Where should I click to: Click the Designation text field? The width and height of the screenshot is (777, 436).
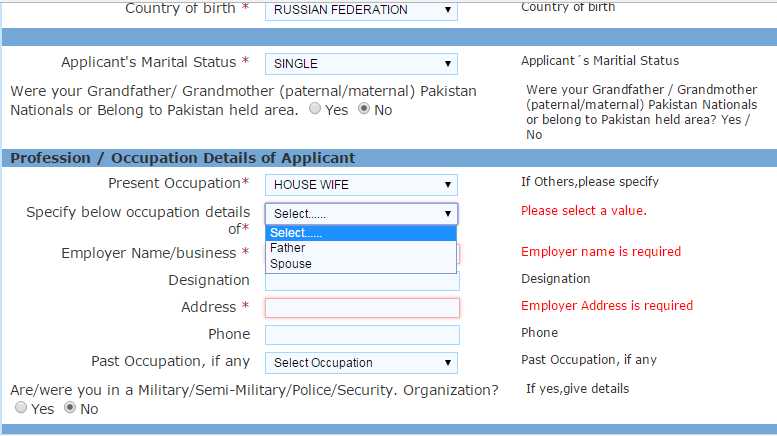pyautogui.click(x=361, y=282)
